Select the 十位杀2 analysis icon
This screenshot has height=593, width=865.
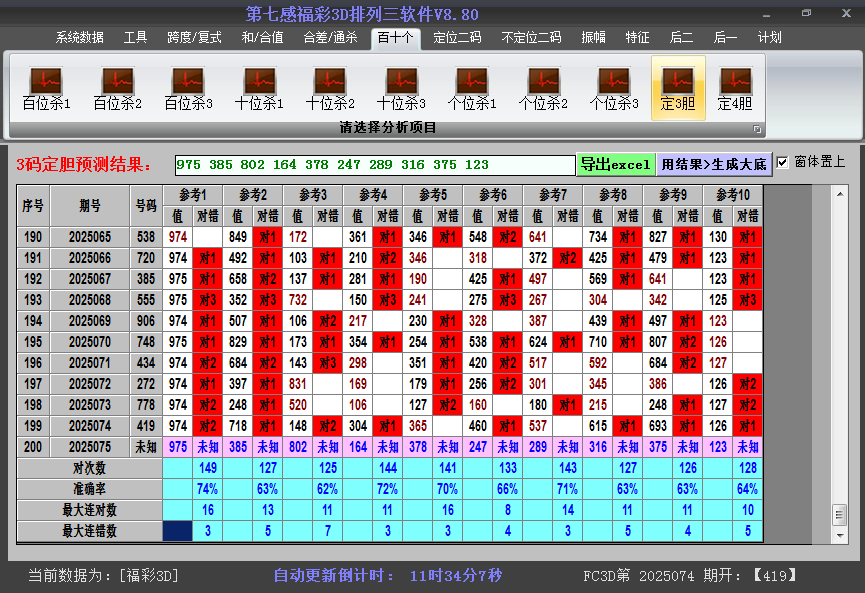pyautogui.click(x=330, y=88)
